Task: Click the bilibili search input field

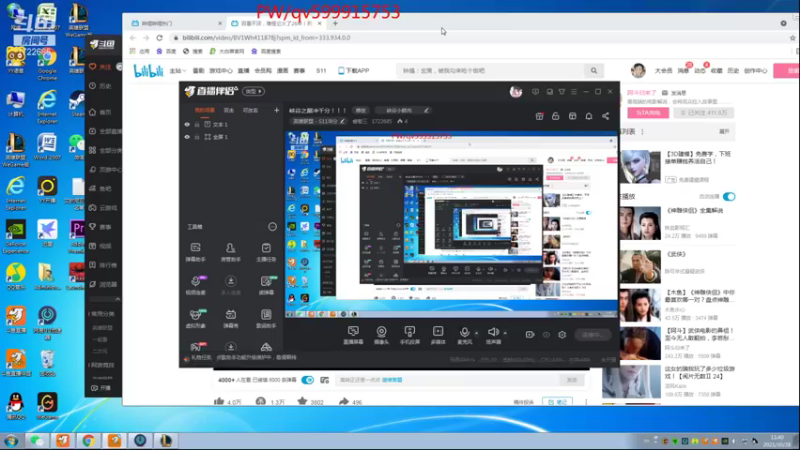Action: (492, 71)
